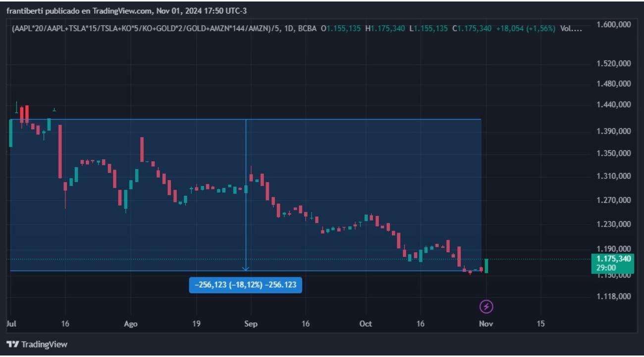Click the 1.230,000 price axis label
This screenshot has height=357, width=644.
pos(614,224)
